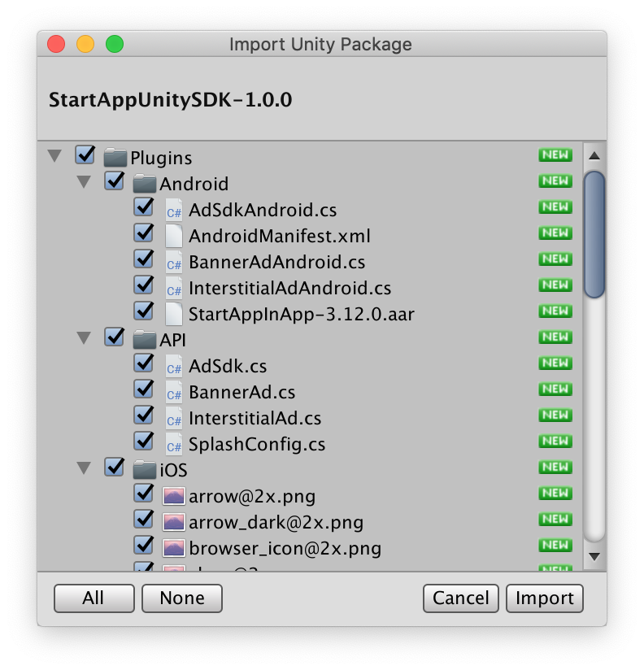Click the image icon of browser_icon@2x.png
Screen dimensions: 644x670
coord(173,548)
